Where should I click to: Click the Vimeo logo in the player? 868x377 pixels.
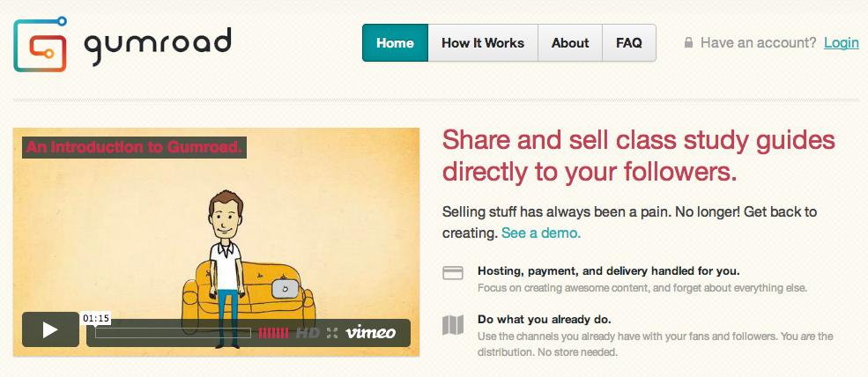coord(370,332)
